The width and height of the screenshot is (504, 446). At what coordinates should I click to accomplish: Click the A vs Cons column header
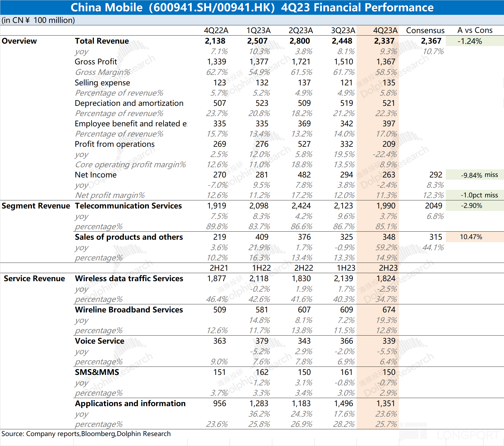[x=475, y=30]
